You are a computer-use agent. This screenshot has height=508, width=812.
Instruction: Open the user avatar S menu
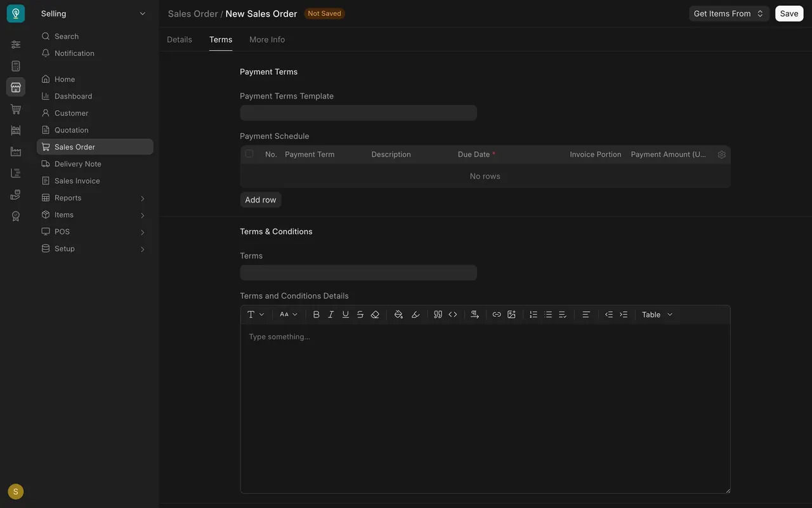click(x=16, y=491)
